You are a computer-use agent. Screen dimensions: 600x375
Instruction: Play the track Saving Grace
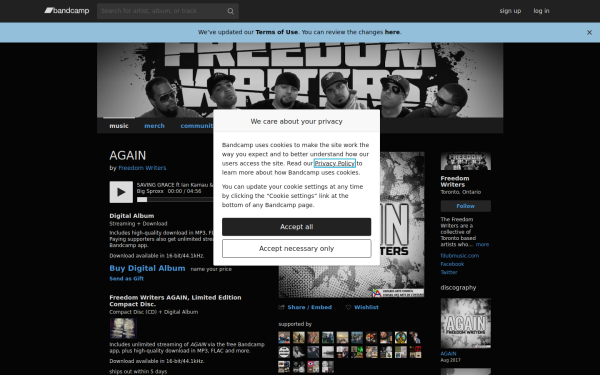pos(121,192)
